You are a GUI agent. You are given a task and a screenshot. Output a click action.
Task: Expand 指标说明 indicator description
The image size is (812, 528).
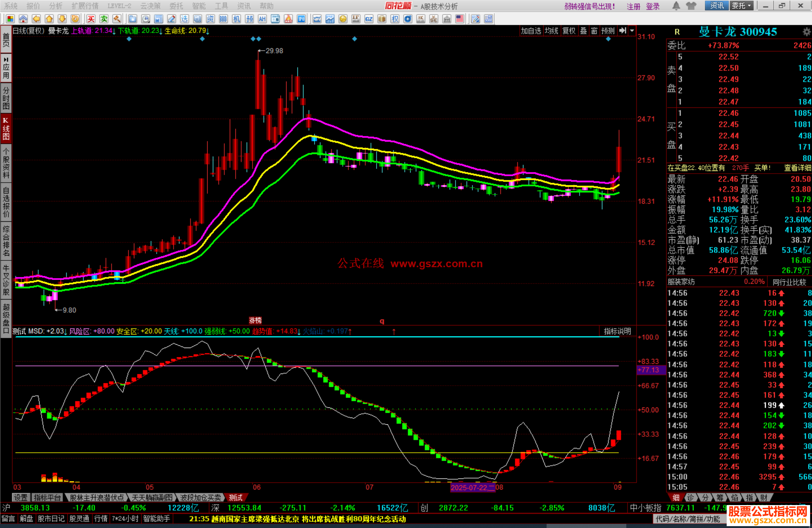pyautogui.click(x=617, y=331)
